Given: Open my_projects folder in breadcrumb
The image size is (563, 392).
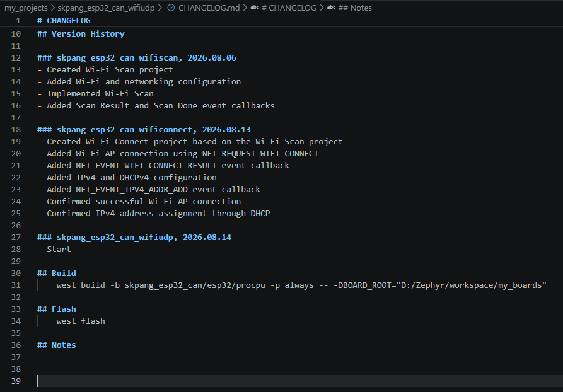Looking at the screenshot, I should pos(26,8).
